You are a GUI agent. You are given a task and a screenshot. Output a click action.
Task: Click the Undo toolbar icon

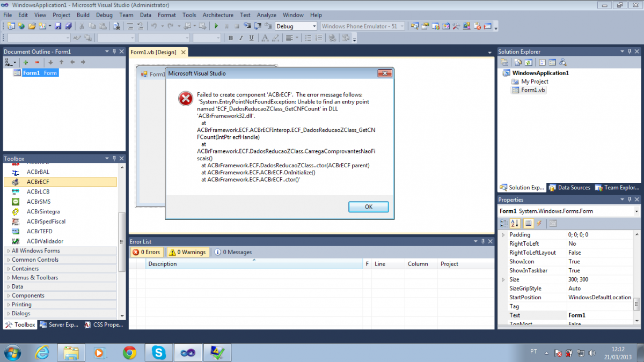point(153,26)
